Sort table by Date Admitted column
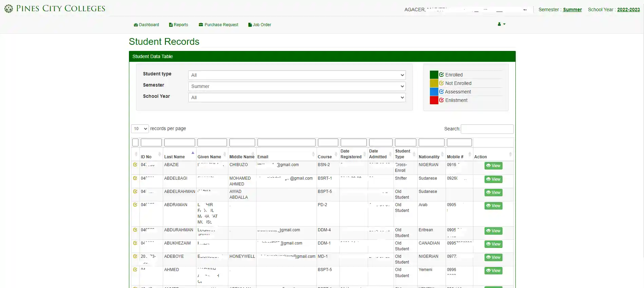Viewport: 644px width, 288px height. (x=381, y=154)
